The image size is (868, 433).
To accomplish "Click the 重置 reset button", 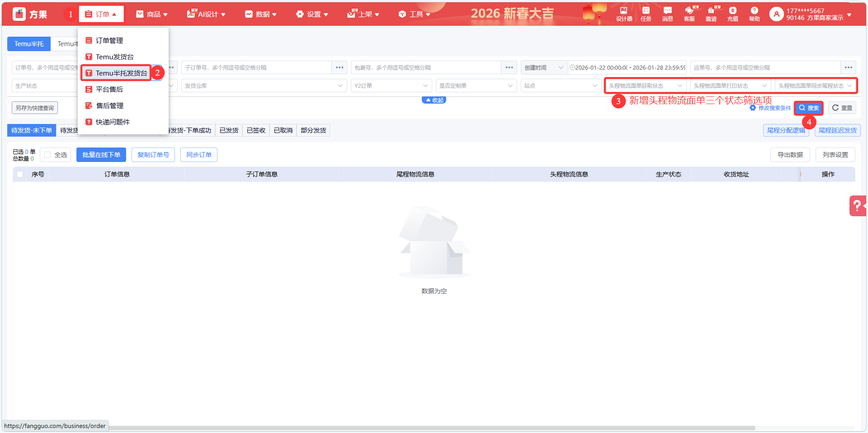I will [842, 108].
